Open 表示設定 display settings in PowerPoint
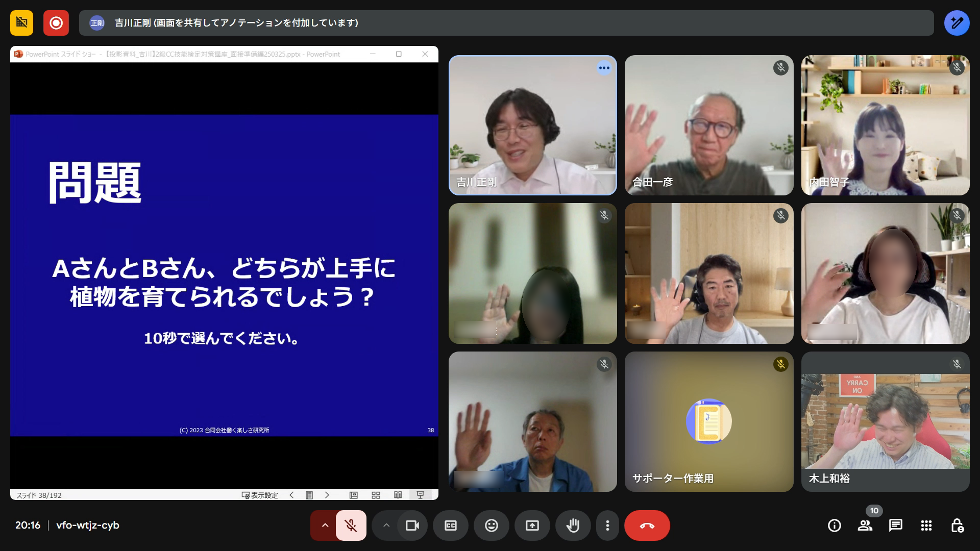980x551 pixels. click(260, 495)
